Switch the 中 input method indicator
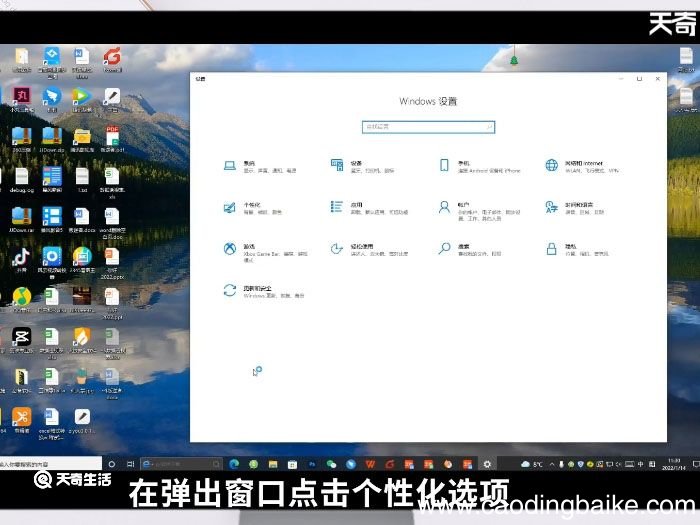This screenshot has height=525, width=700. (x=641, y=464)
